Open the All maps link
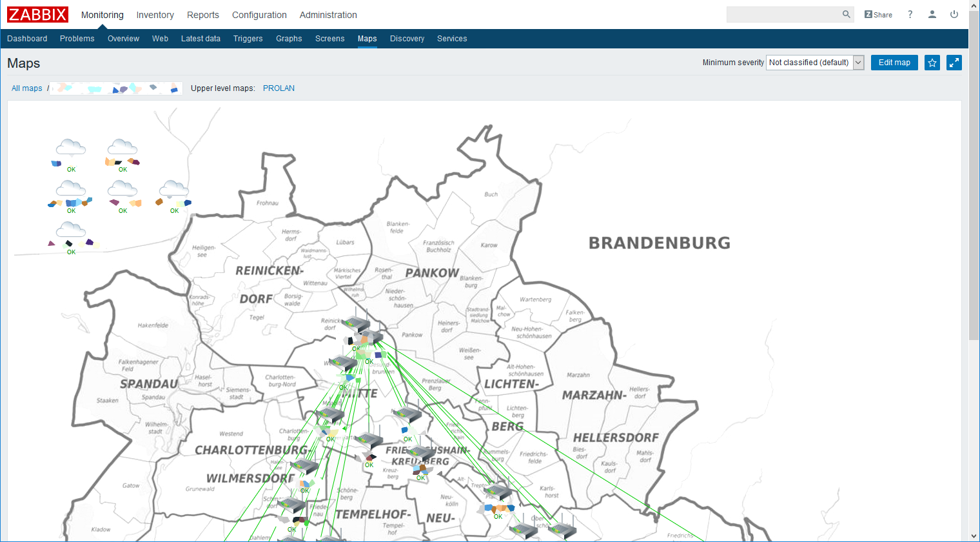Image resolution: width=980 pixels, height=542 pixels. coord(26,88)
